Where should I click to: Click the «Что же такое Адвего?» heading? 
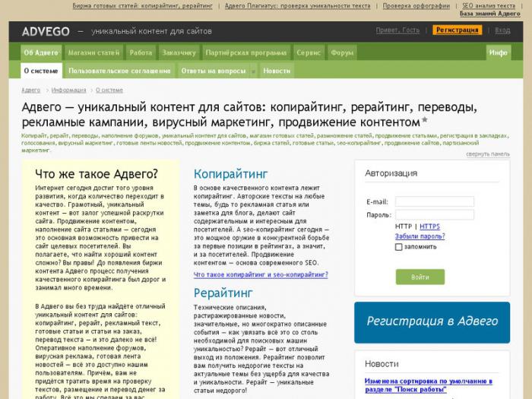(x=97, y=174)
